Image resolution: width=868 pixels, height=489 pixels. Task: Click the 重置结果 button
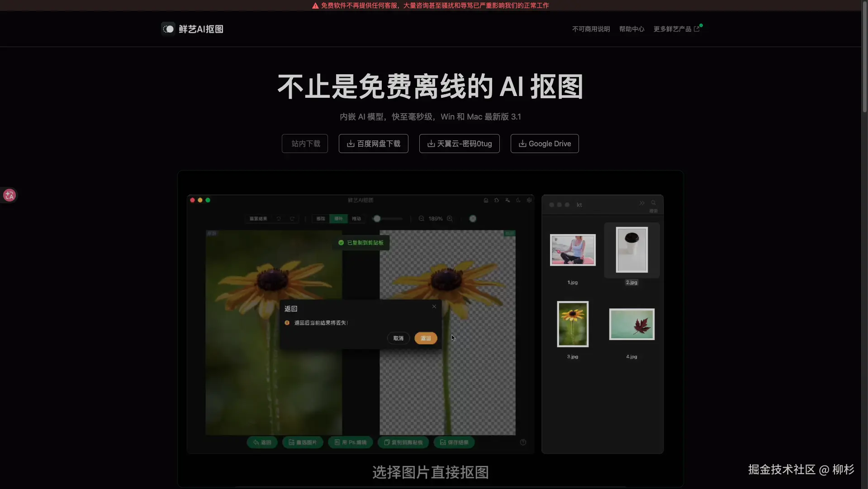tap(258, 219)
